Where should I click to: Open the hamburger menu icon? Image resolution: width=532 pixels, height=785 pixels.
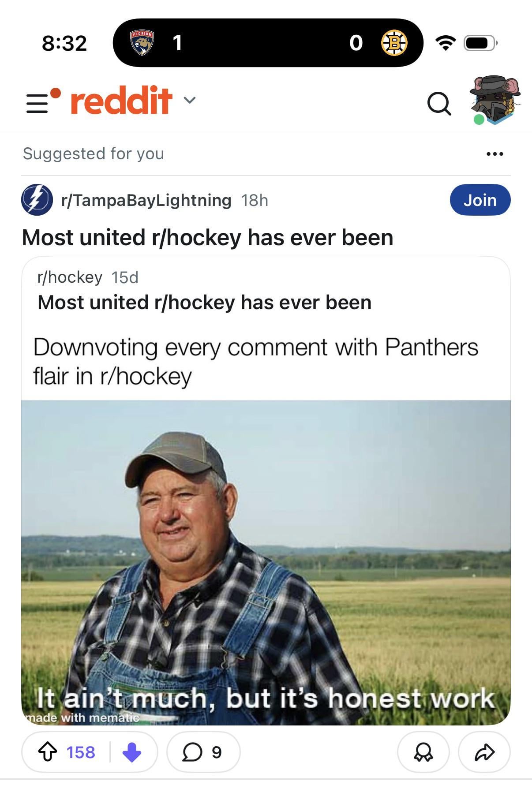[x=37, y=103]
